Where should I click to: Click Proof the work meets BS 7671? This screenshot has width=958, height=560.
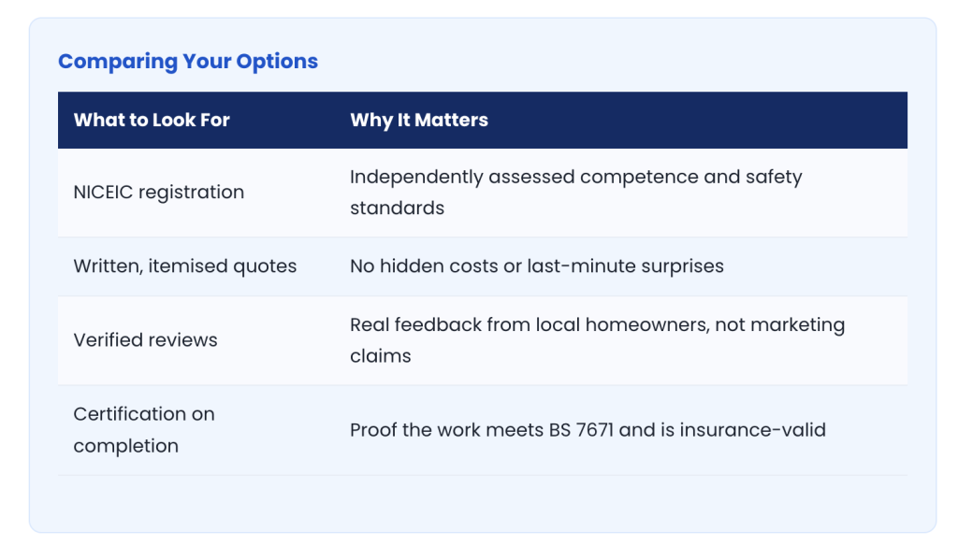(482, 430)
